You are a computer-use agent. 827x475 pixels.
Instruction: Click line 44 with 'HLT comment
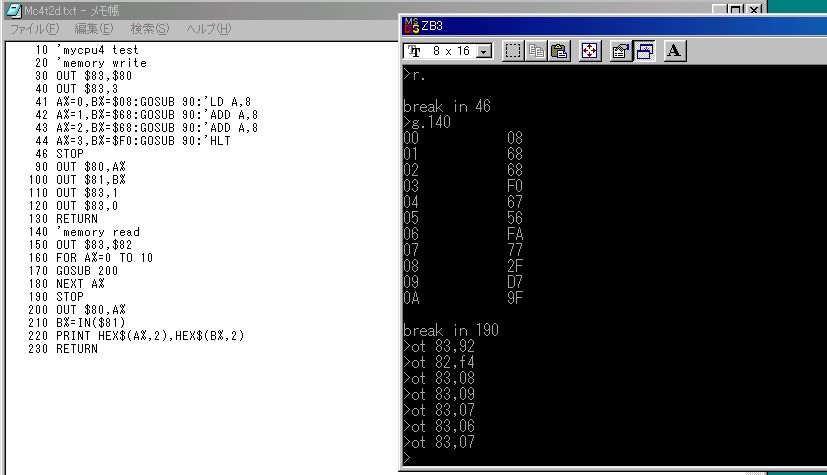coord(132,141)
